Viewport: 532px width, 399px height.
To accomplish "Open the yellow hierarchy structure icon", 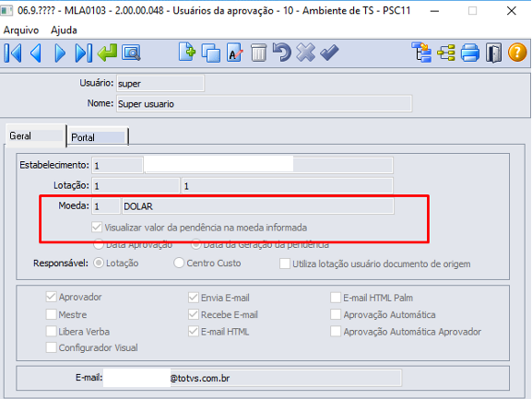I will [446, 53].
